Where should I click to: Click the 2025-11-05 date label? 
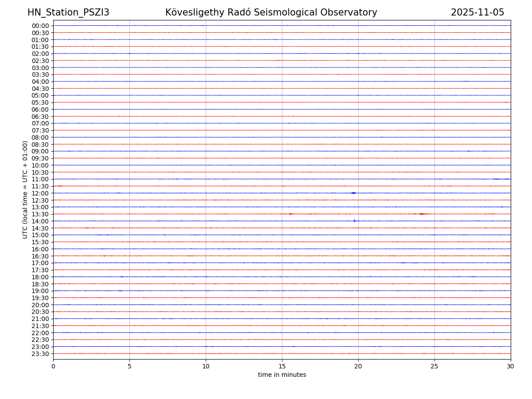[477, 13]
